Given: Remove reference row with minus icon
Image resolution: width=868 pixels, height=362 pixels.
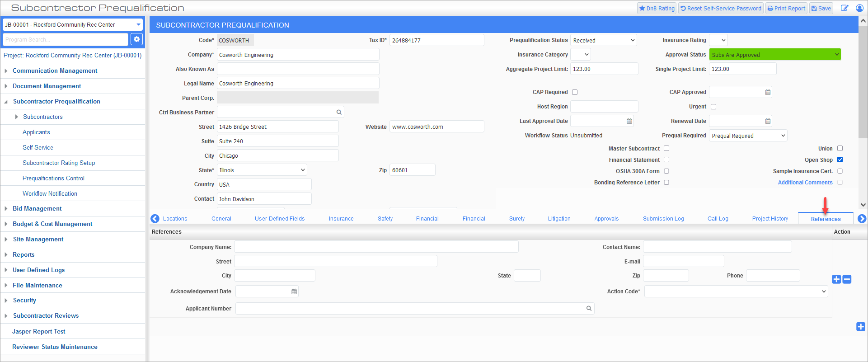Looking at the screenshot, I should click(x=847, y=279).
